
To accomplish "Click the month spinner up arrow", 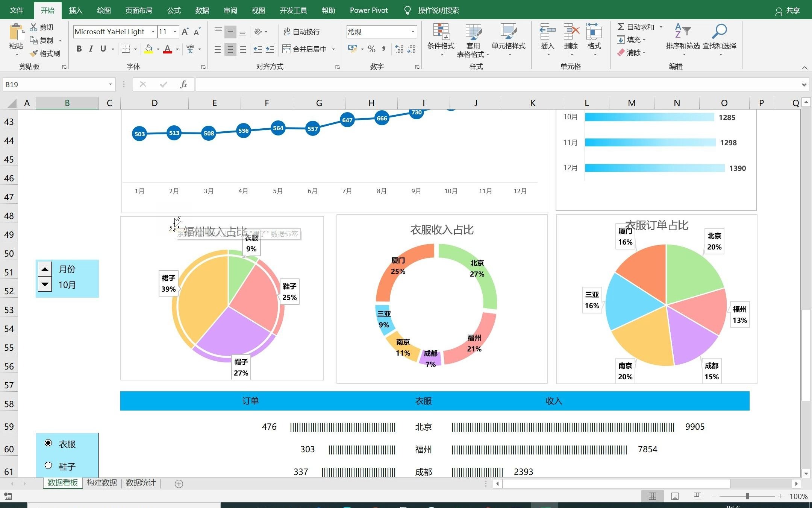I will (45, 269).
